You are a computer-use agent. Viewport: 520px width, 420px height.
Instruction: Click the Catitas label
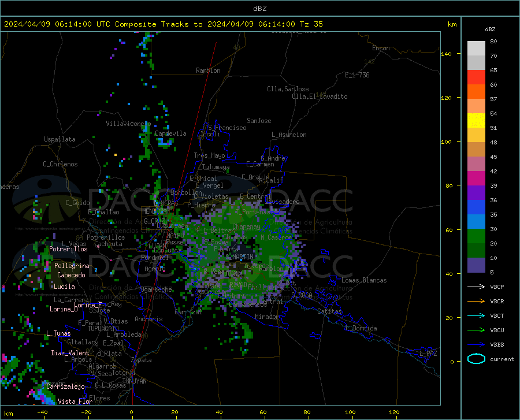(x=330, y=311)
